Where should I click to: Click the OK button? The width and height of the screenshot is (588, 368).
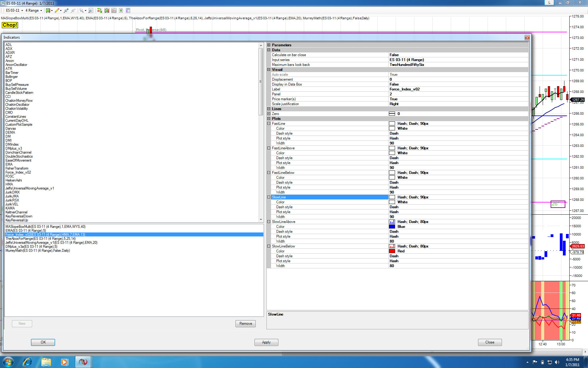point(43,342)
